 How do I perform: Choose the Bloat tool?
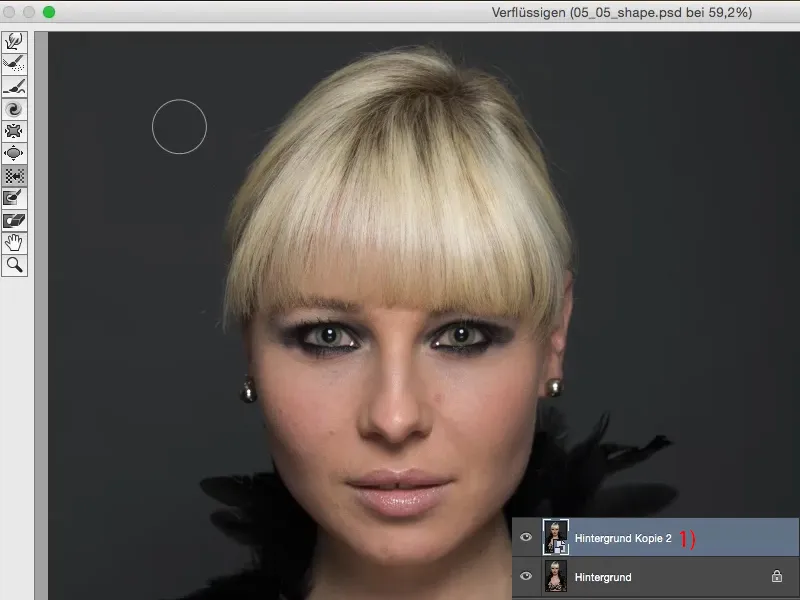tap(13, 152)
